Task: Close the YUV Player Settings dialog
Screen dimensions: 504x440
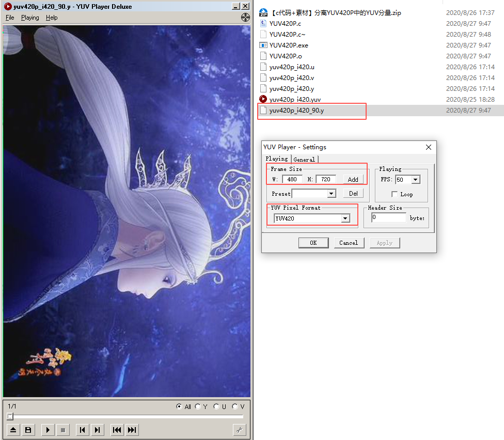Action: [x=429, y=147]
